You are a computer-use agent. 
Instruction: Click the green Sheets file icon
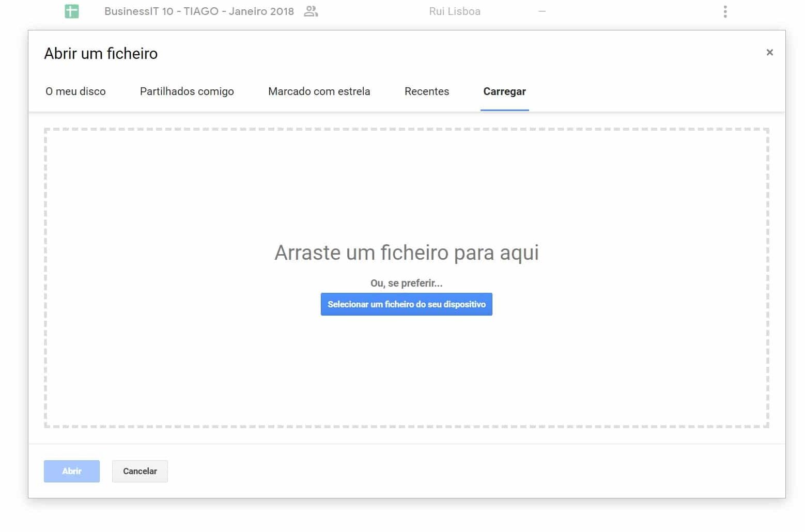tap(72, 11)
